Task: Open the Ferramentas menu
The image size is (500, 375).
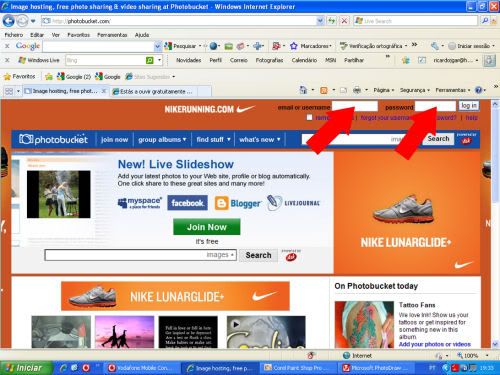Action: click(x=112, y=35)
